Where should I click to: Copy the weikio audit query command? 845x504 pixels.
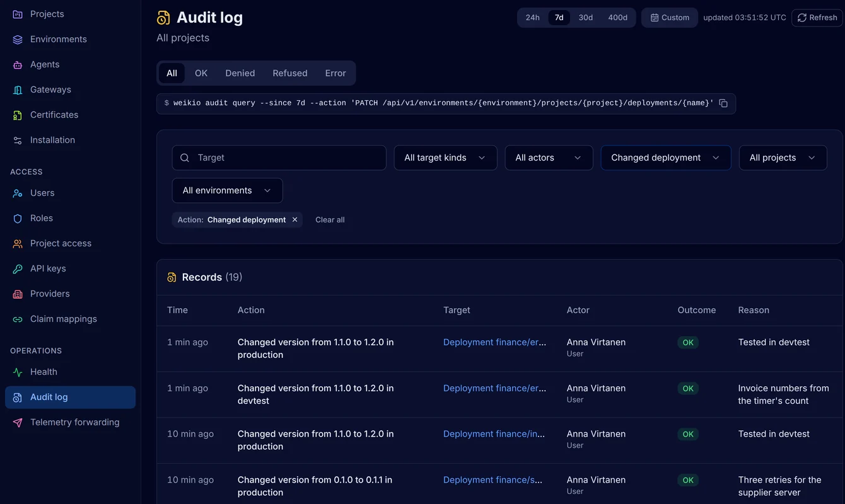(723, 103)
